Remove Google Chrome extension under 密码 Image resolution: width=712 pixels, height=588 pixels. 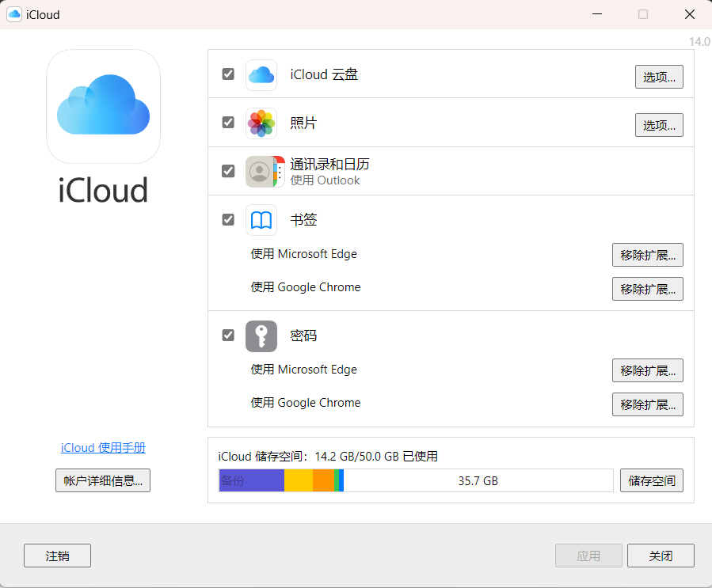coord(647,404)
